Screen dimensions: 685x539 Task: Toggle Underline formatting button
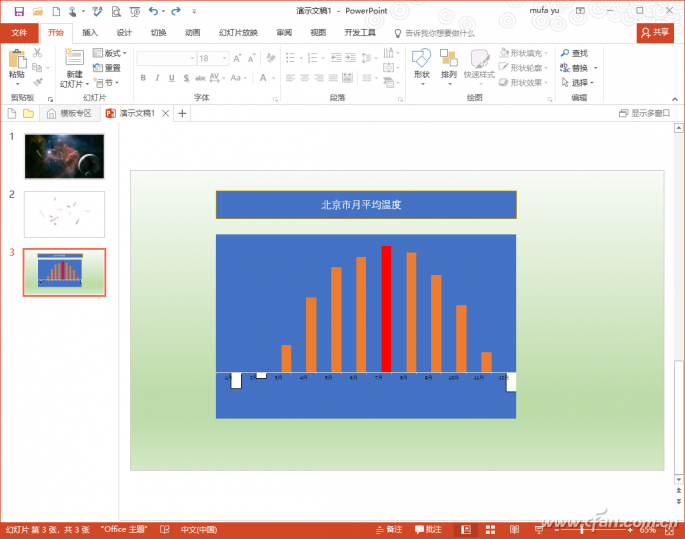(172, 78)
